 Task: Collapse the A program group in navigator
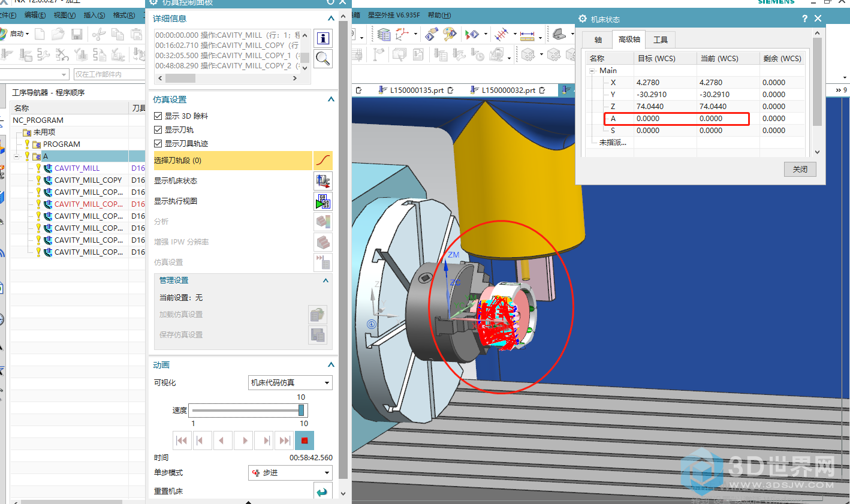(16, 156)
